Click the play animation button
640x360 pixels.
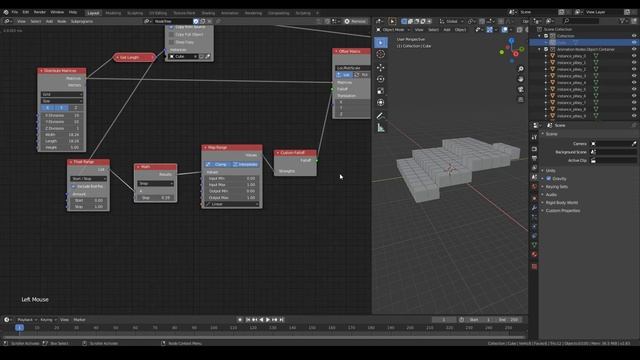point(268,320)
